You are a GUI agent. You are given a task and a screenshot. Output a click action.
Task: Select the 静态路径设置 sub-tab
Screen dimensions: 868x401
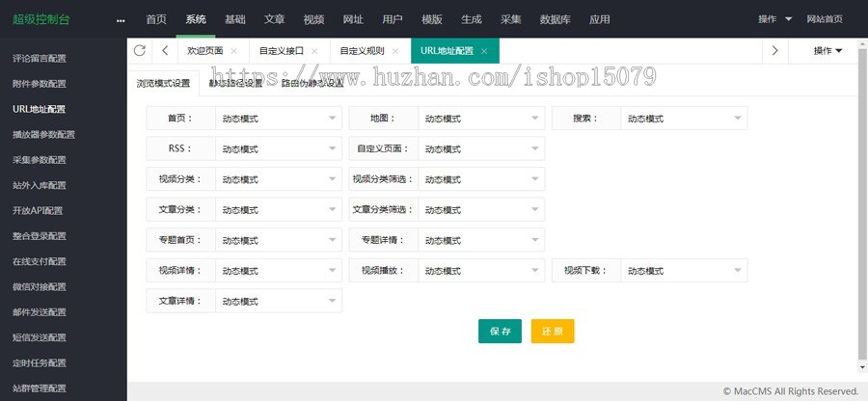[235, 84]
